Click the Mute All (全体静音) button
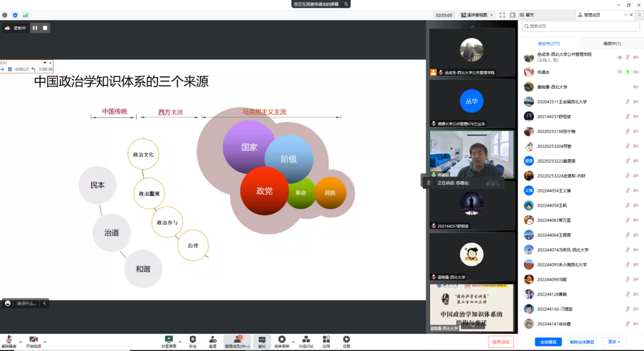The height and width of the screenshot is (351, 644). point(548,342)
